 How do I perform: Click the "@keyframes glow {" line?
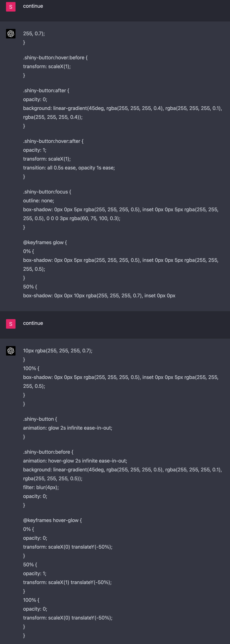pyautogui.click(x=45, y=242)
